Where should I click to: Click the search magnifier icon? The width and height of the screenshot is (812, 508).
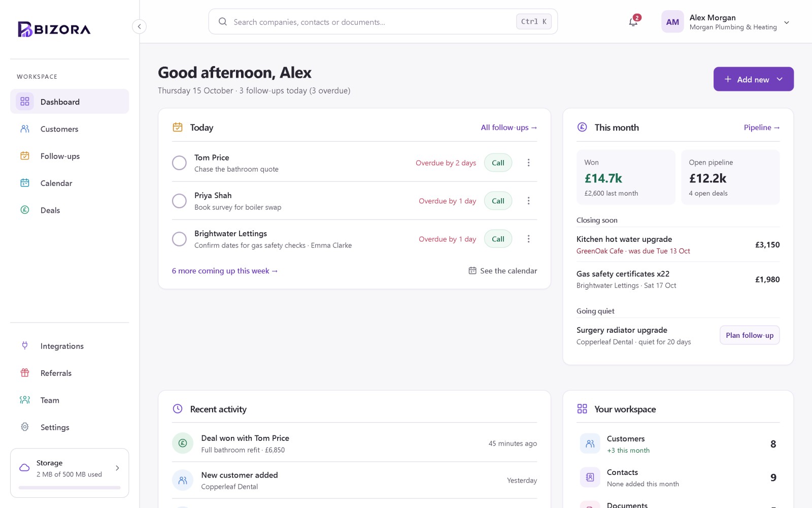[222, 21]
